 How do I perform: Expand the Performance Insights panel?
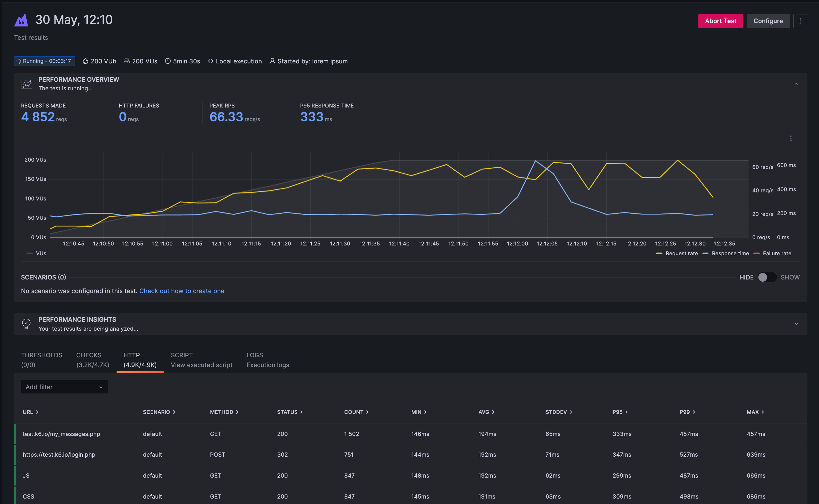[796, 324]
